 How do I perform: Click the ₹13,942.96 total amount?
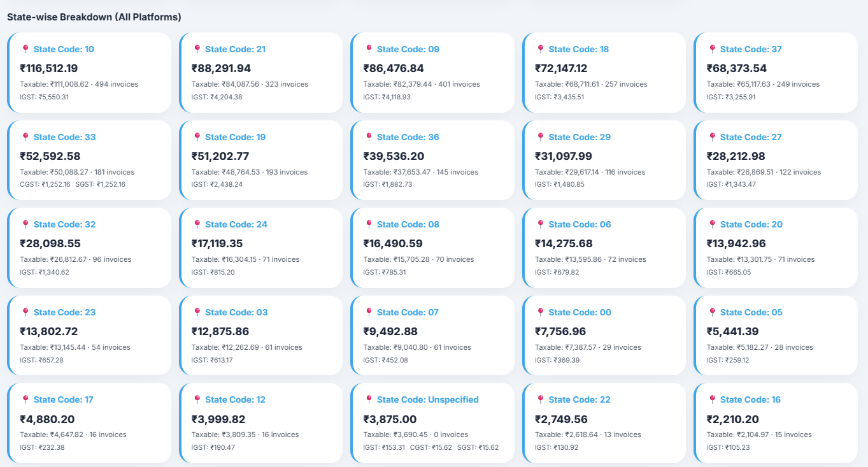[x=736, y=243]
